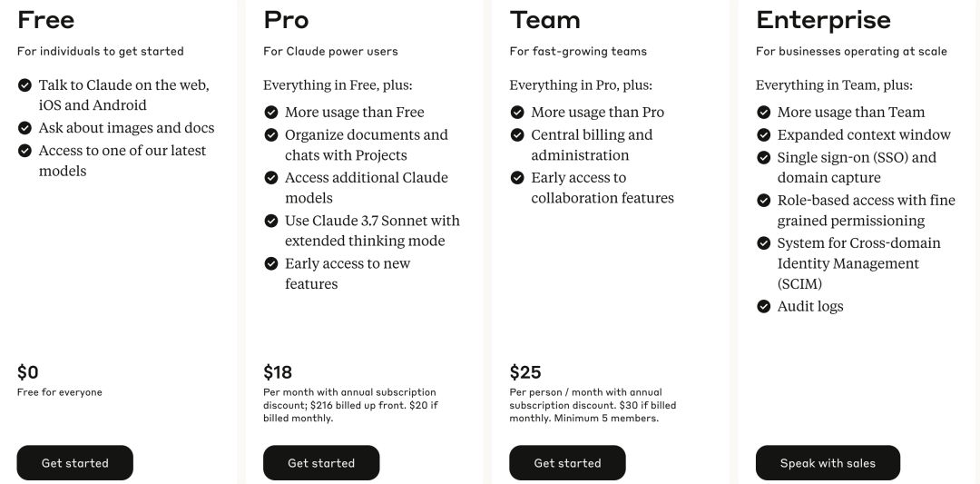Select the Pro plan heading
Screen dimensions: 980x484
[286, 20]
